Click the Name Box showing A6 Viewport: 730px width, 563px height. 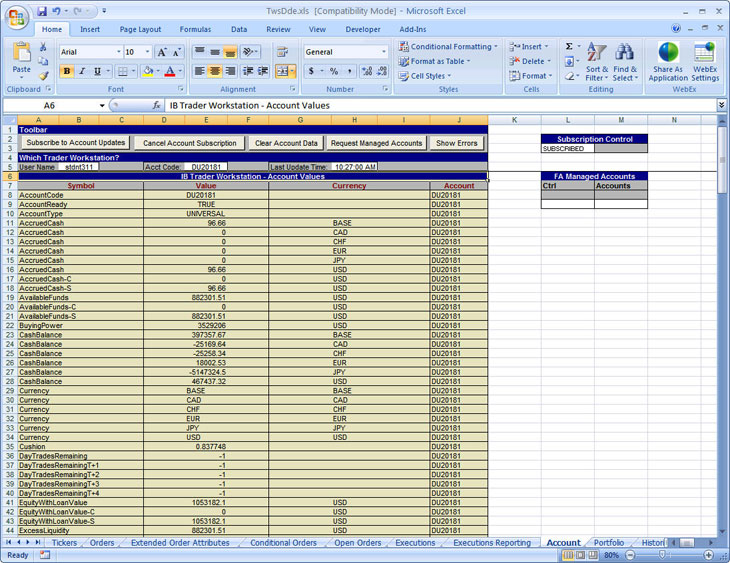[49, 106]
